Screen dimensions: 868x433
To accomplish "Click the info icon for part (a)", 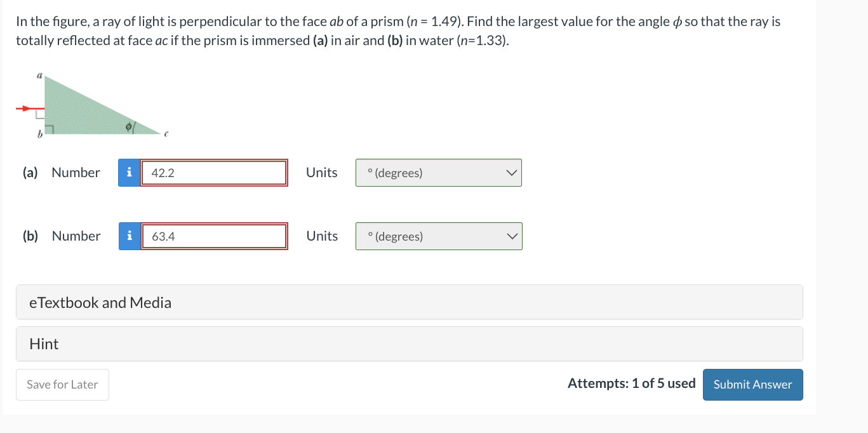I will pyautogui.click(x=130, y=173).
